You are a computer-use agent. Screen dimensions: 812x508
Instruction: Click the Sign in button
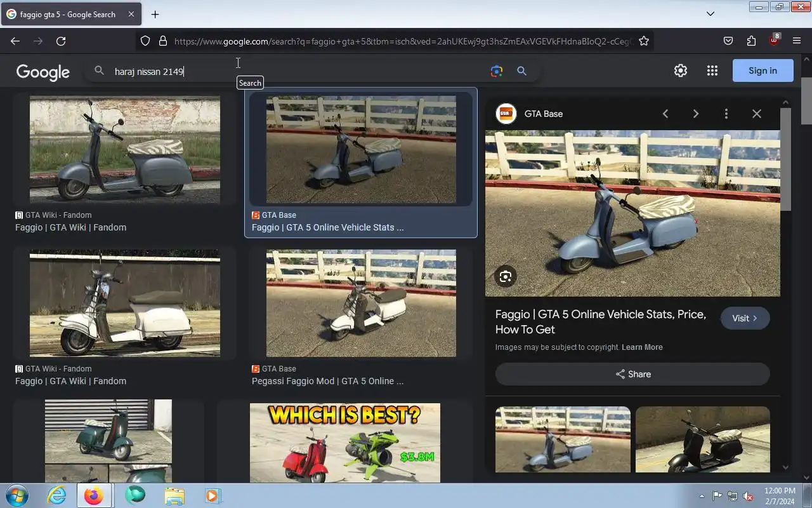[763, 70]
